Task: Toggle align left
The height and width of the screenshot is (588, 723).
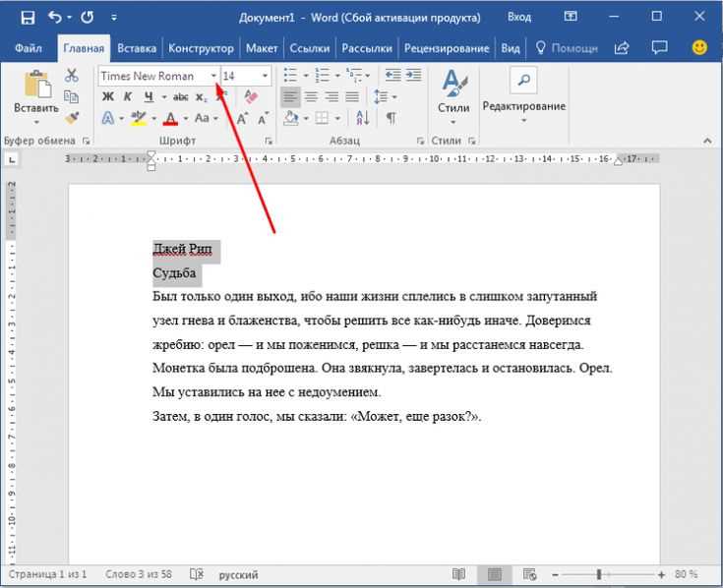Action: (x=290, y=96)
